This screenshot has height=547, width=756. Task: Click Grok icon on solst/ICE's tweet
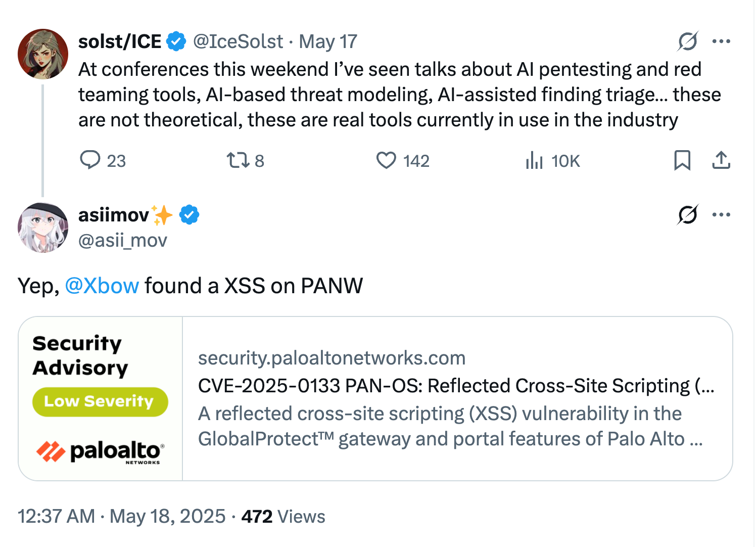pyautogui.click(x=688, y=41)
